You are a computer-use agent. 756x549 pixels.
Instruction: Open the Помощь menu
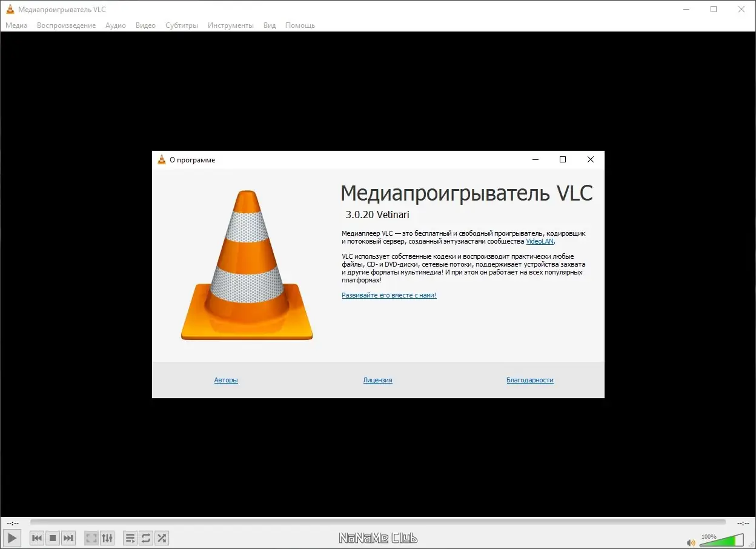click(x=300, y=25)
